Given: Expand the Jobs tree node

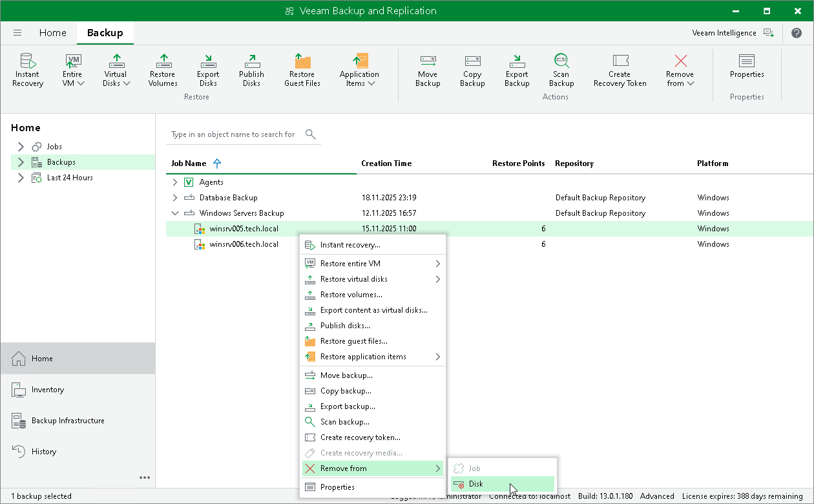Looking at the screenshot, I should click(21, 147).
